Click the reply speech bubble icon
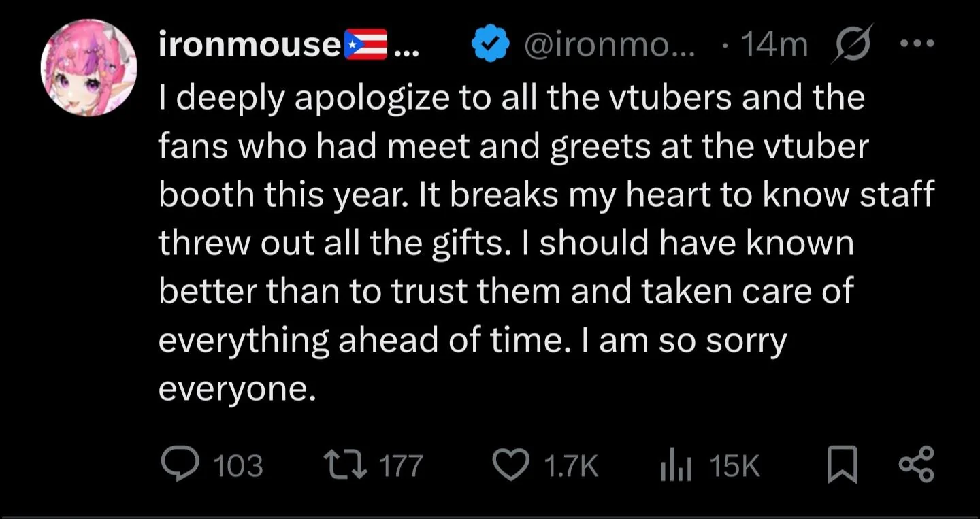 coord(180,465)
